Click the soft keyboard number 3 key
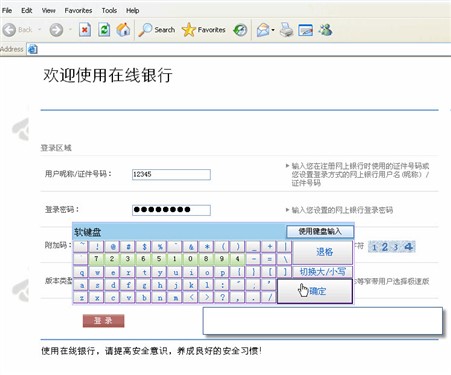 coord(128,259)
